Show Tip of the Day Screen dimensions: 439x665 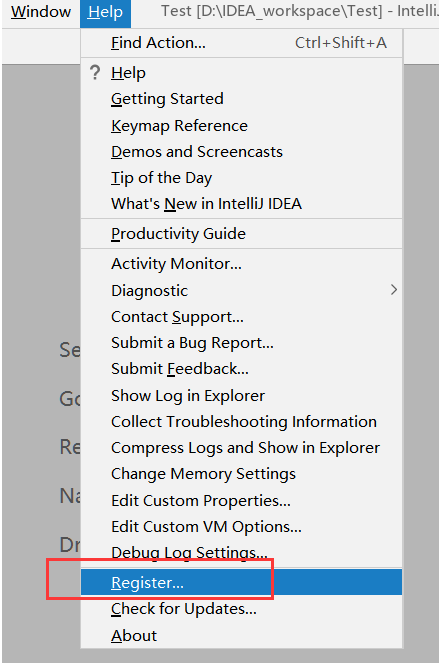click(241, 178)
